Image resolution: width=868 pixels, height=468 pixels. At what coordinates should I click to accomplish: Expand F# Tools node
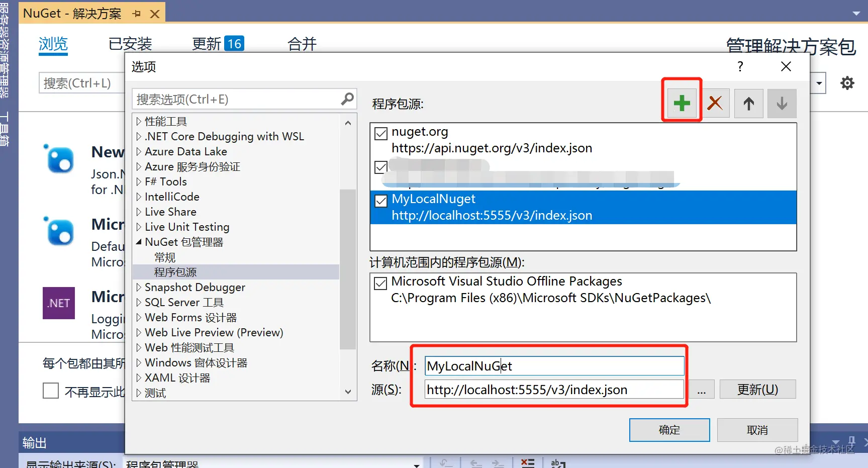coord(139,181)
